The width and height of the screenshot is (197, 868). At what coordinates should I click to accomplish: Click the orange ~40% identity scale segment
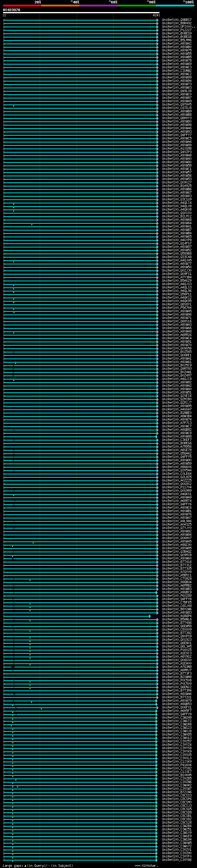[x=60, y=6]
